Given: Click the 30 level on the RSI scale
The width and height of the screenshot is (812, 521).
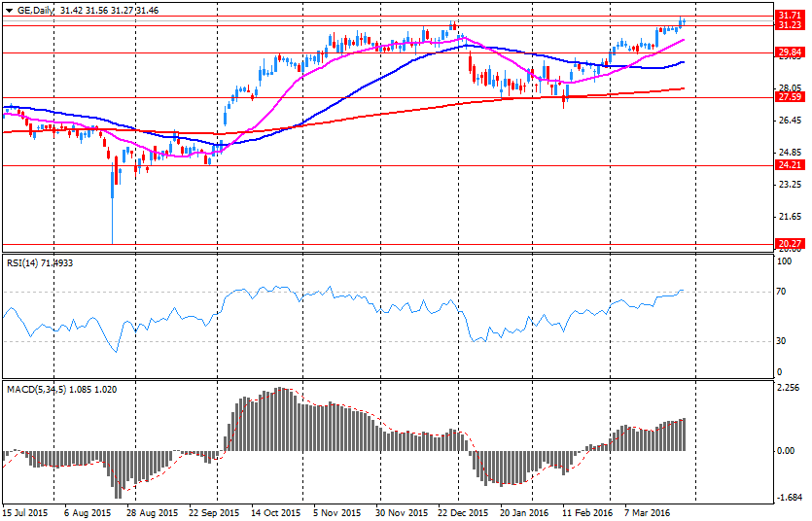Looking at the screenshot, I should pyautogui.click(x=782, y=341).
